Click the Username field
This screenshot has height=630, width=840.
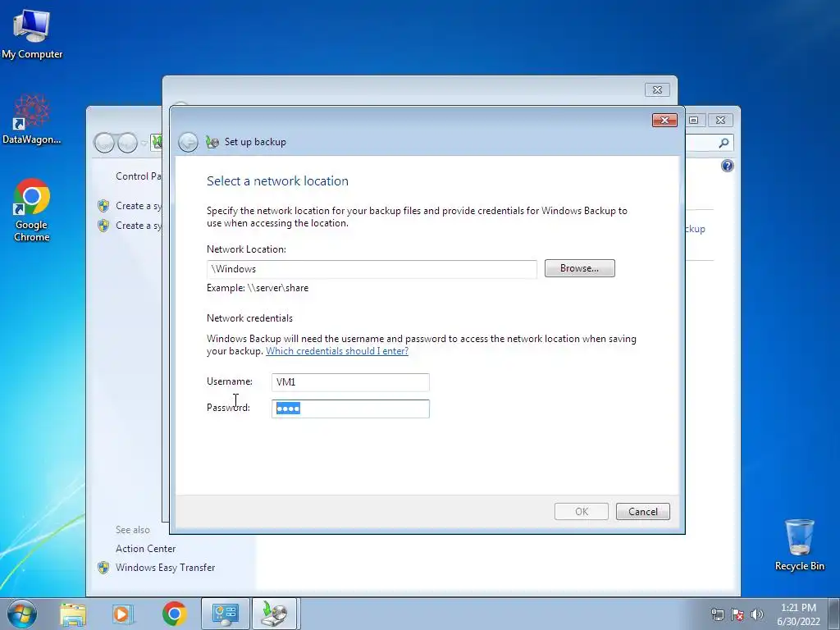pos(350,382)
